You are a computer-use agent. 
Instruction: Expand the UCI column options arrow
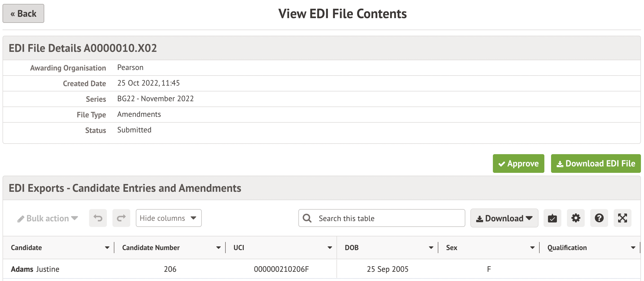(330, 248)
